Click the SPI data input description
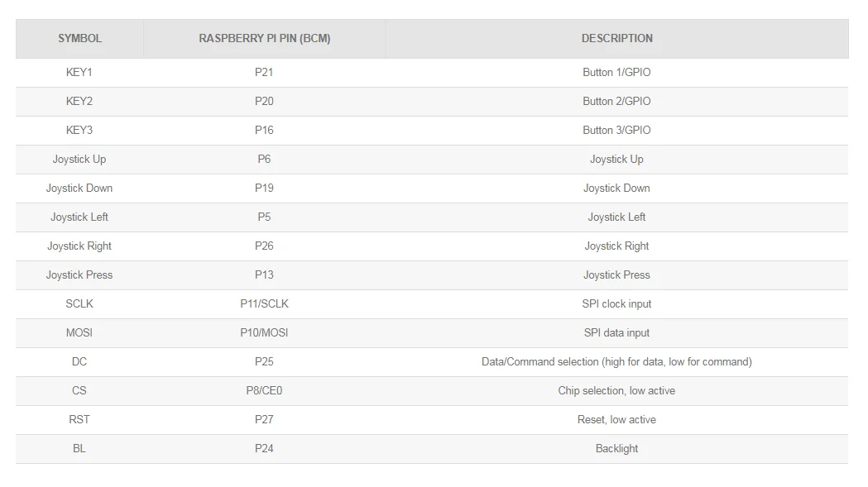Image resolution: width=868 pixels, height=487 pixels. click(616, 332)
